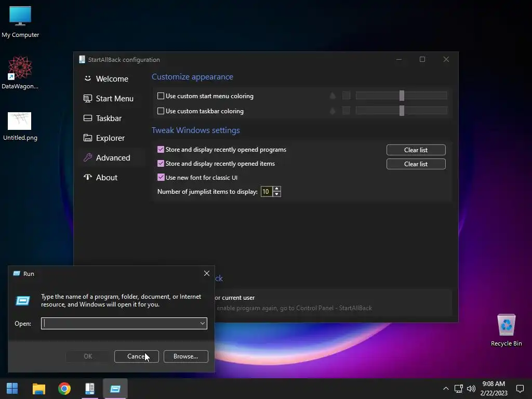Open the Welcome page
This screenshot has width=532, height=399.
click(112, 79)
